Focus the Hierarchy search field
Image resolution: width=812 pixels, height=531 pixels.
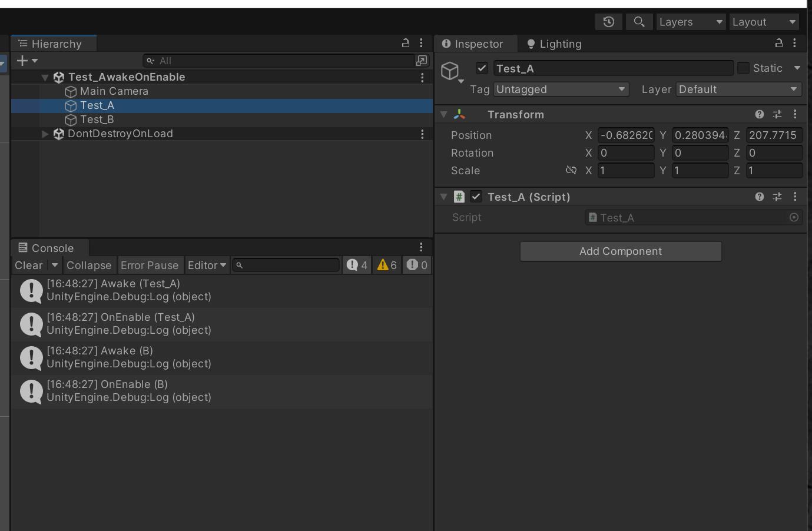point(279,61)
